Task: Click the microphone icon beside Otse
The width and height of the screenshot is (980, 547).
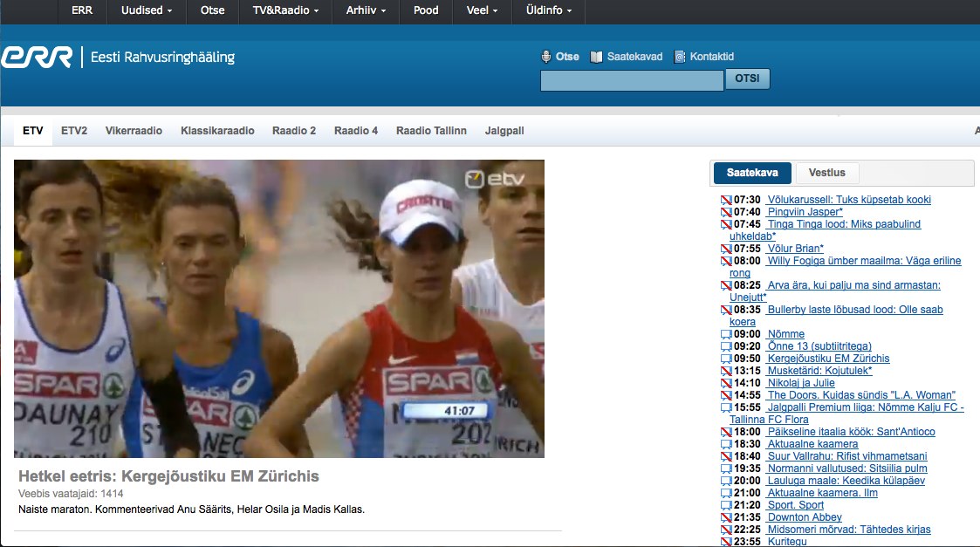Action: tap(546, 57)
